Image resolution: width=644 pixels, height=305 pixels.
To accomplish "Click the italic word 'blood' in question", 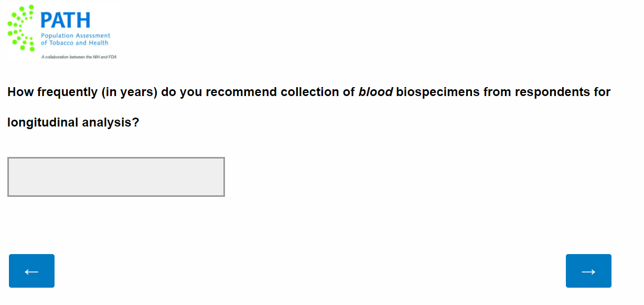I will (x=375, y=92).
